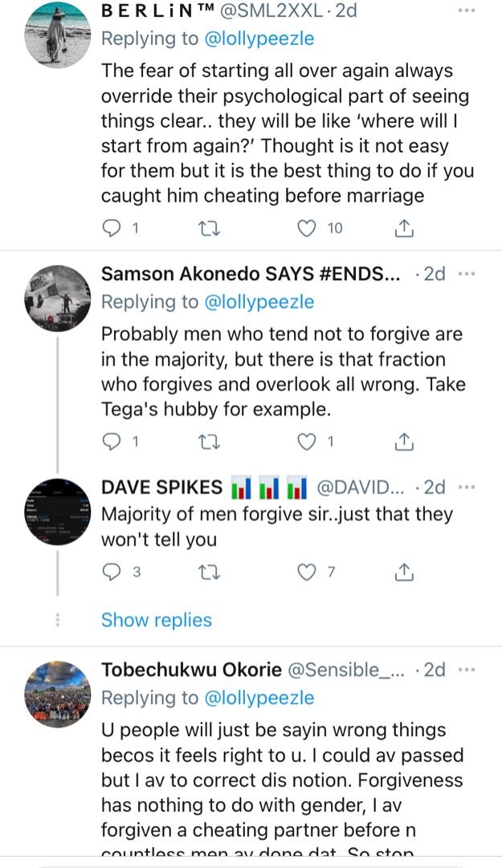The width and height of the screenshot is (502, 868).
Task: Like Samson Akonedo's tweet
Action: coord(307,441)
